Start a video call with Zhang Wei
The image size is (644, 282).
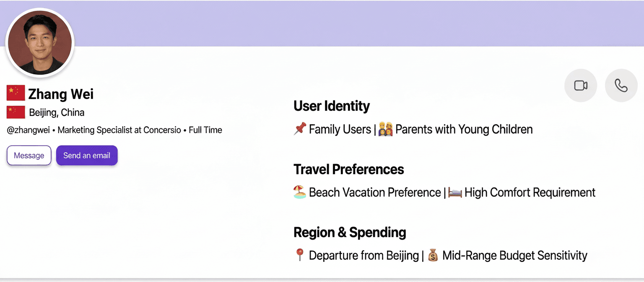point(581,86)
